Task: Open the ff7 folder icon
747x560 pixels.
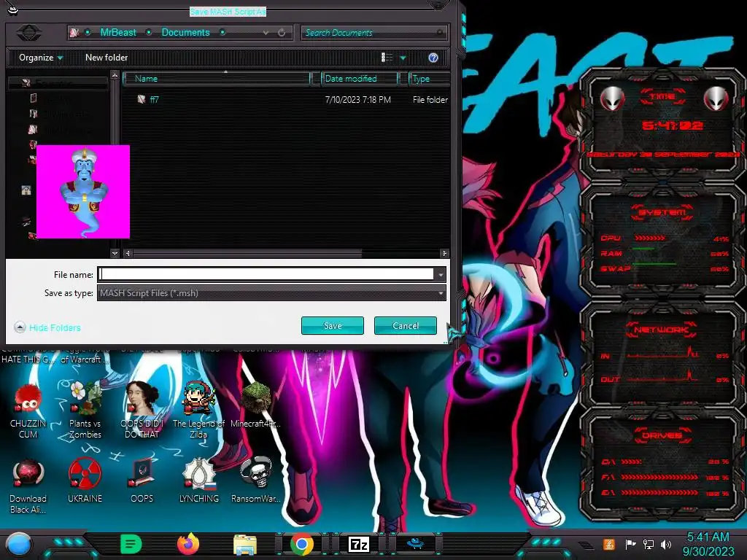Action: tap(142, 99)
